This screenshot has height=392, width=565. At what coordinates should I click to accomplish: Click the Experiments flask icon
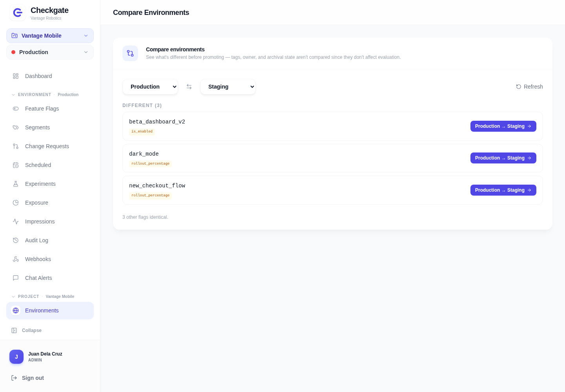pyautogui.click(x=16, y=184)
